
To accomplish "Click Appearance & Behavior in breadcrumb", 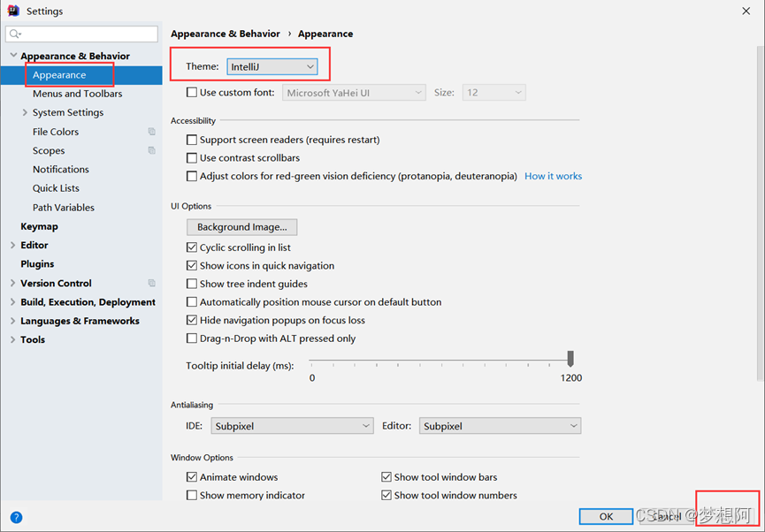I will coord(226,34).
